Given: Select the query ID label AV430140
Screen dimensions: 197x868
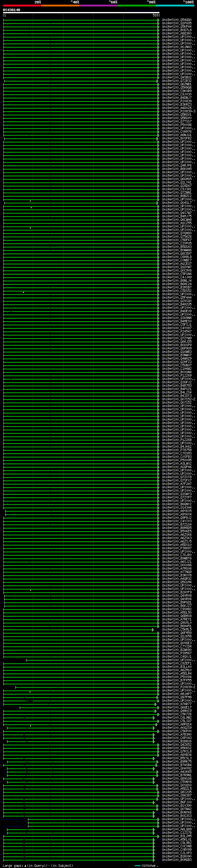Looking at the screenshot, I should point(11,10).
